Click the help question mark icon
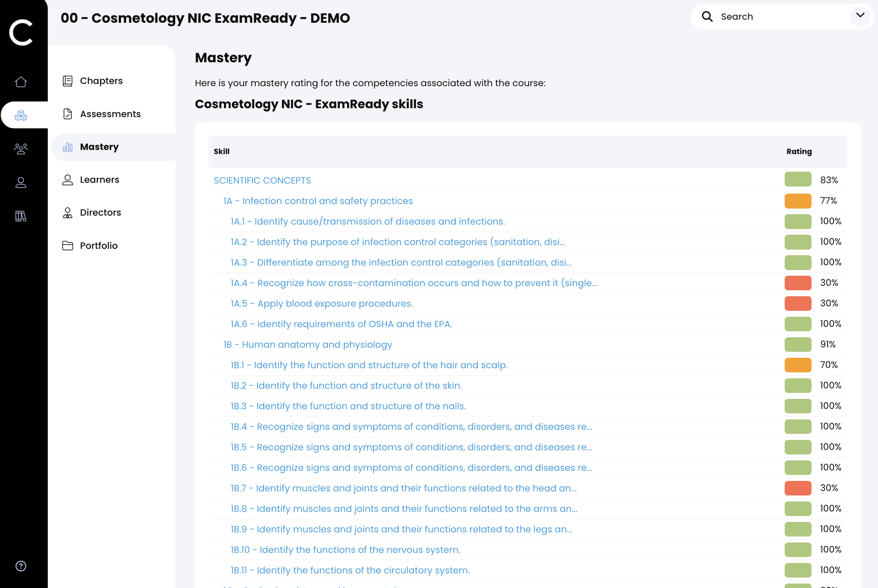This screenshot has width=878, height=588. click(21, 566)
